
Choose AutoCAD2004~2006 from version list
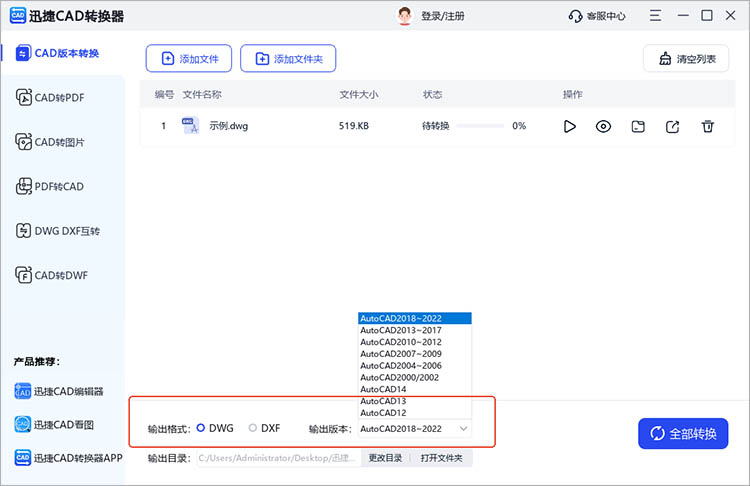click(415, 365)
